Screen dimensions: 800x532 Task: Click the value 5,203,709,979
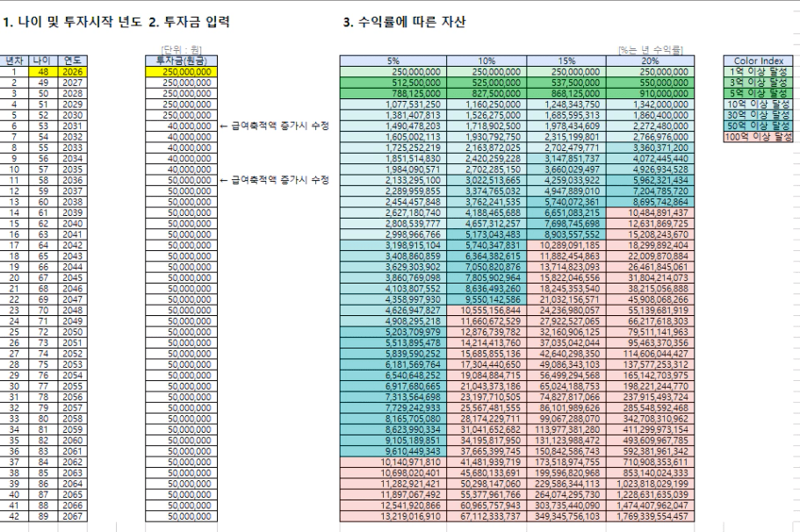pos(393,332)
